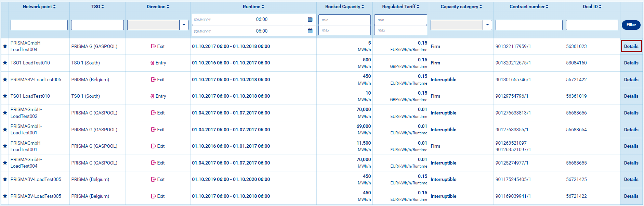Viewport: 644px width, 206px height.
Task: Click the sort arrows icon beside TSO
Action: [x=103, y=7]
